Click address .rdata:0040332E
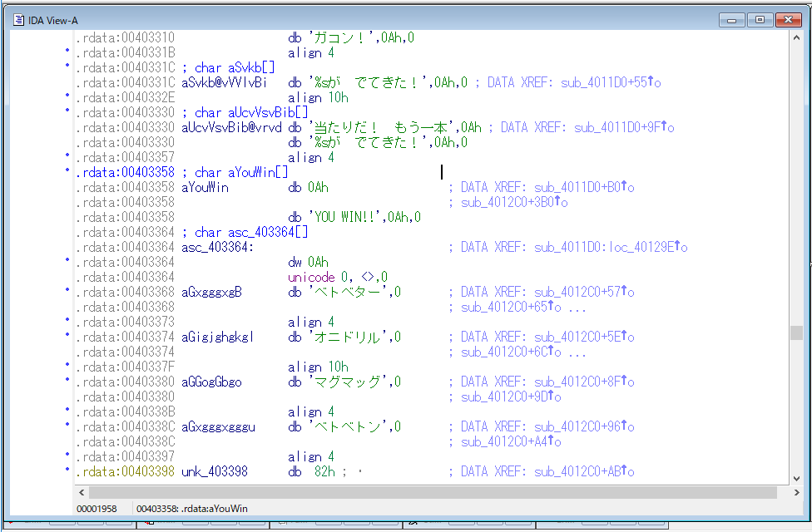The width and height of the screenshot is (812, 532). pos(126,97)
